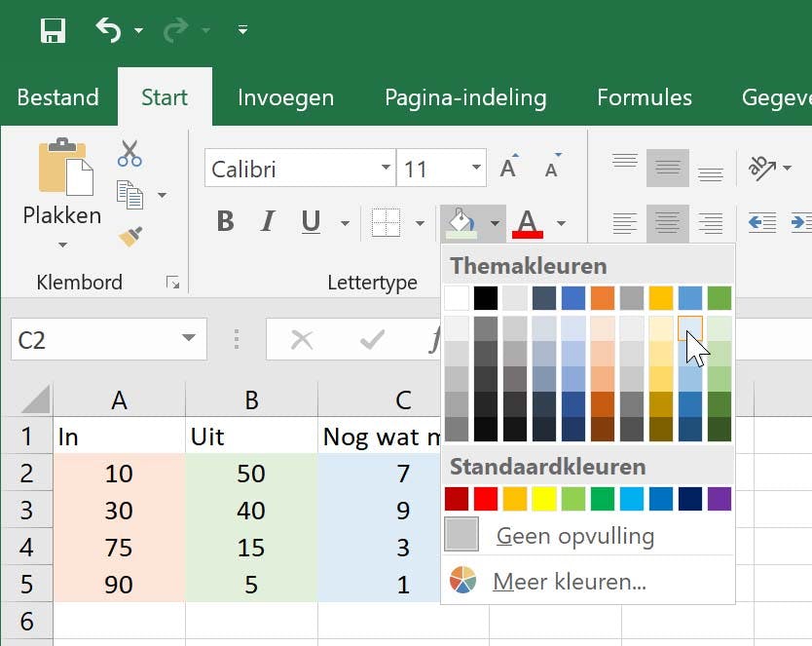Open Meer kleuren... dialog

point(569,583)
